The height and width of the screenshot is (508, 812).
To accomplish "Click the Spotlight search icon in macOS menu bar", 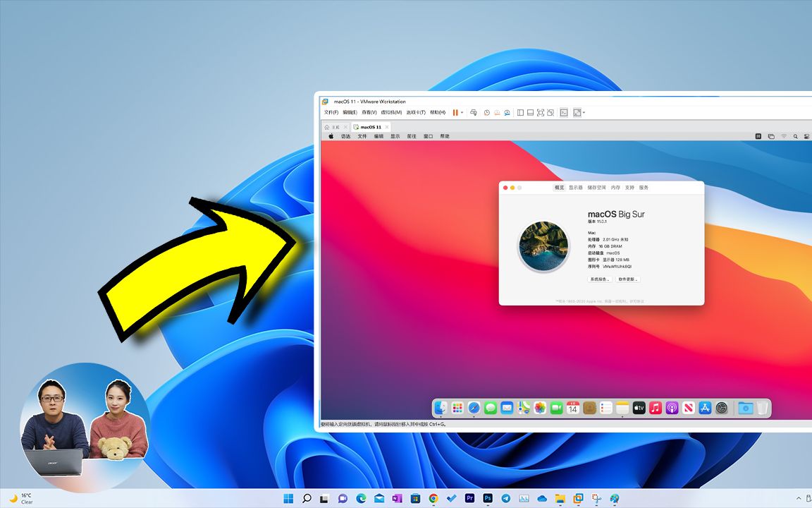I will pos(795,136).
